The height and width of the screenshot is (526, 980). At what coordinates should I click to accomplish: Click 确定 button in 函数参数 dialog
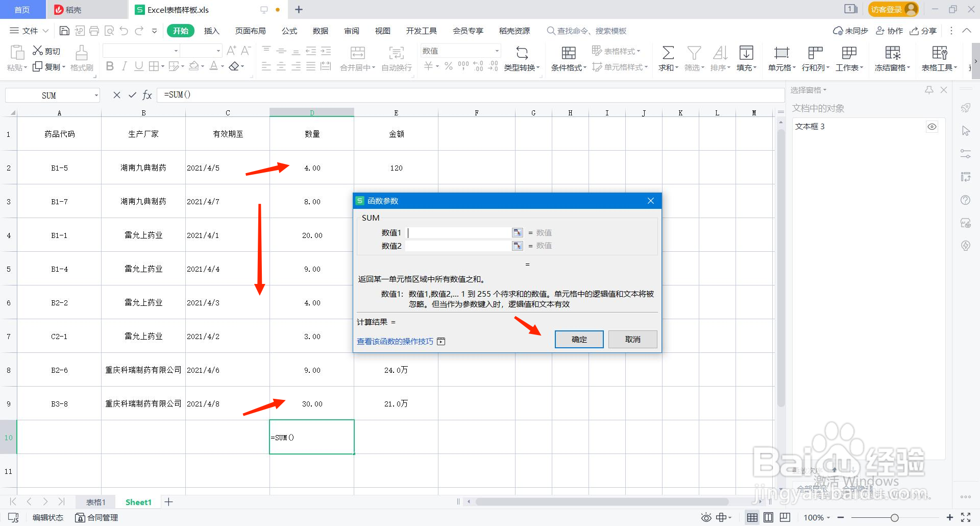click(x=579, y=339)
